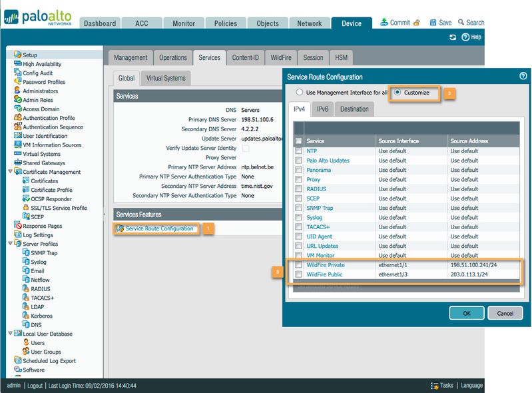Image resolution: width=532 pixels, height=393 pixels.
Task: Select the Customize radio button
Action: pyautogui.click(x=398, y=93)
